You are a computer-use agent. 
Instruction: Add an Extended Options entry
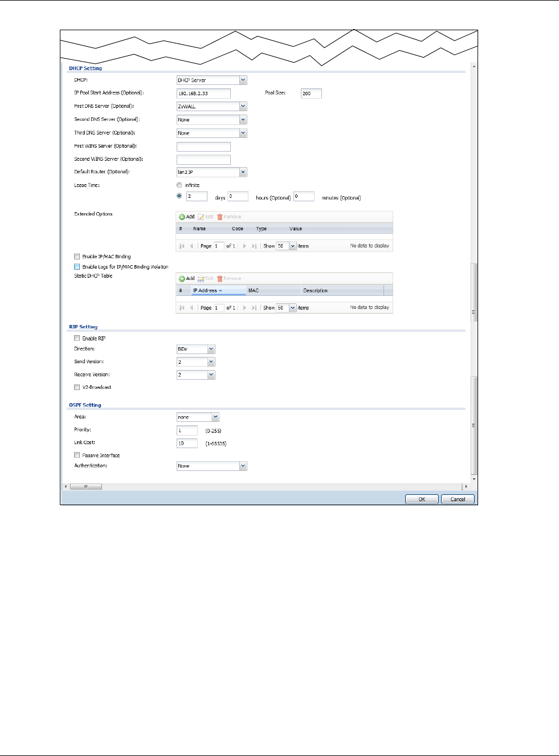[x=187, y=217]
